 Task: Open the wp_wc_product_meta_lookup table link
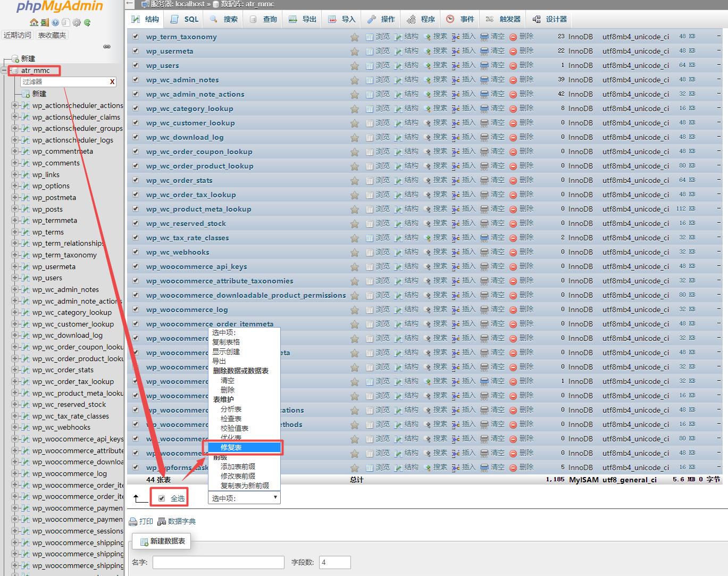pos(199,209)
